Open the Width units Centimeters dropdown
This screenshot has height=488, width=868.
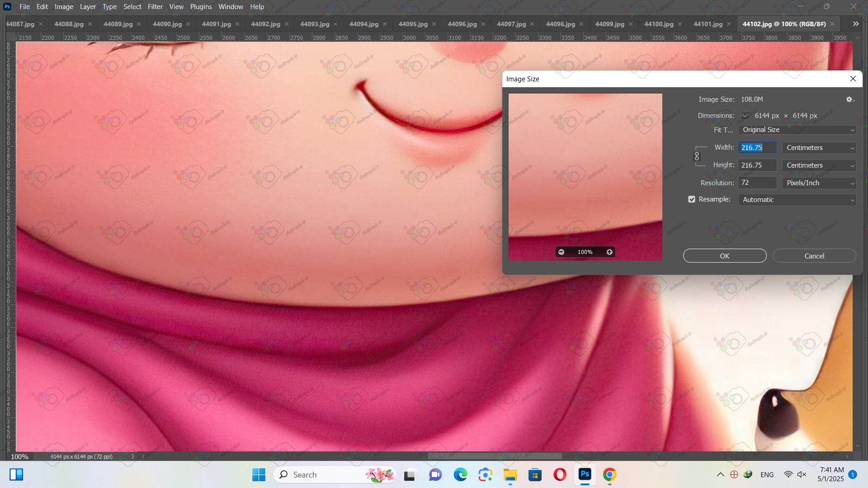[819, 148]
